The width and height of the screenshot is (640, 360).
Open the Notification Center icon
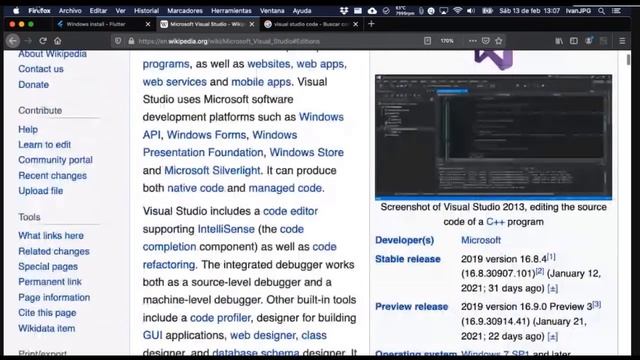(617, 11)
